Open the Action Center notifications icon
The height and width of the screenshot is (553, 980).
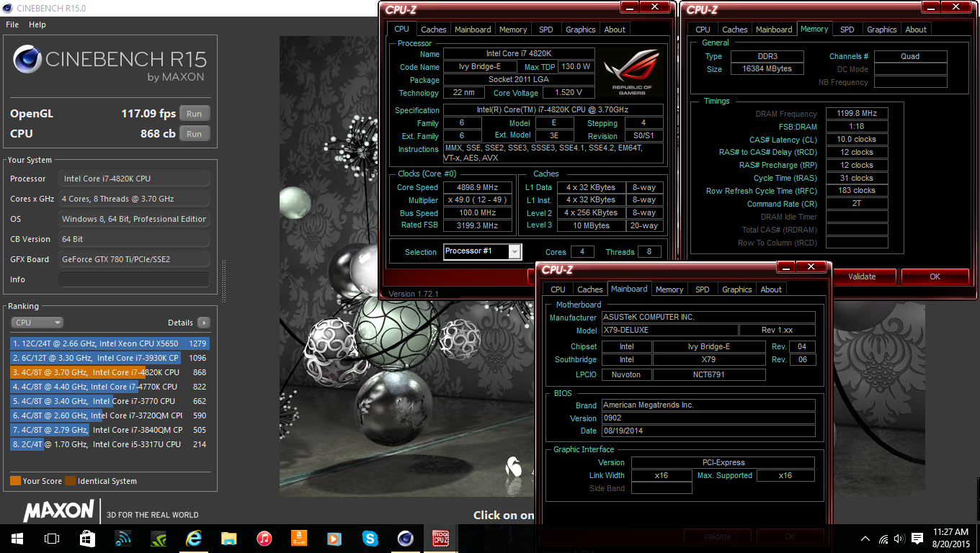tap(917, 539)
